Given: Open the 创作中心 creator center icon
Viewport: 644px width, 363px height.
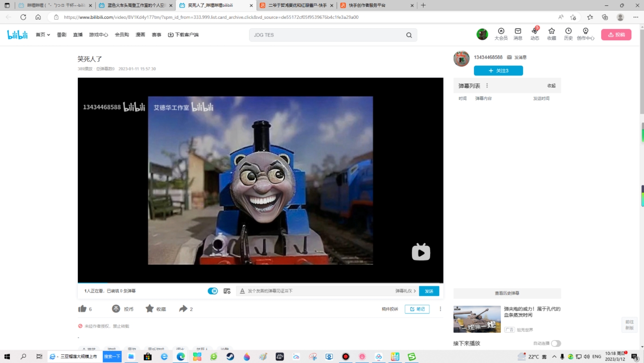Looking at the screenshot, I should 585,34.
